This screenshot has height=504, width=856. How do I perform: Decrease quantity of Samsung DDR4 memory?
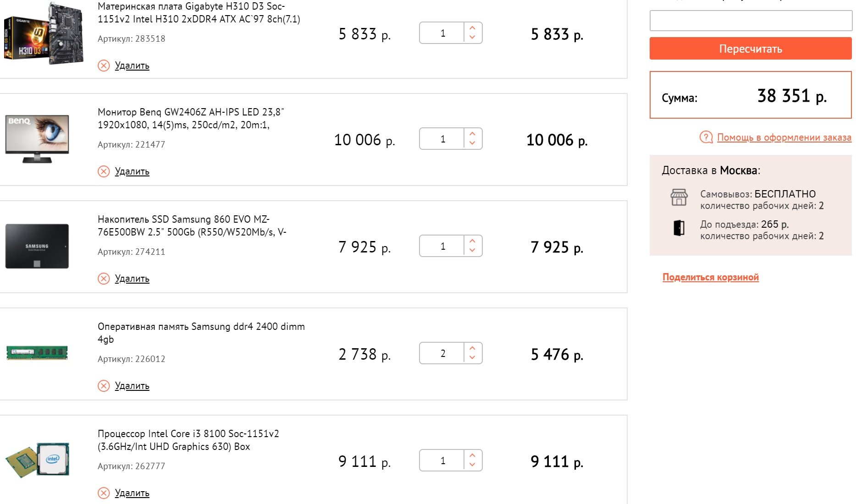point(472,358)
